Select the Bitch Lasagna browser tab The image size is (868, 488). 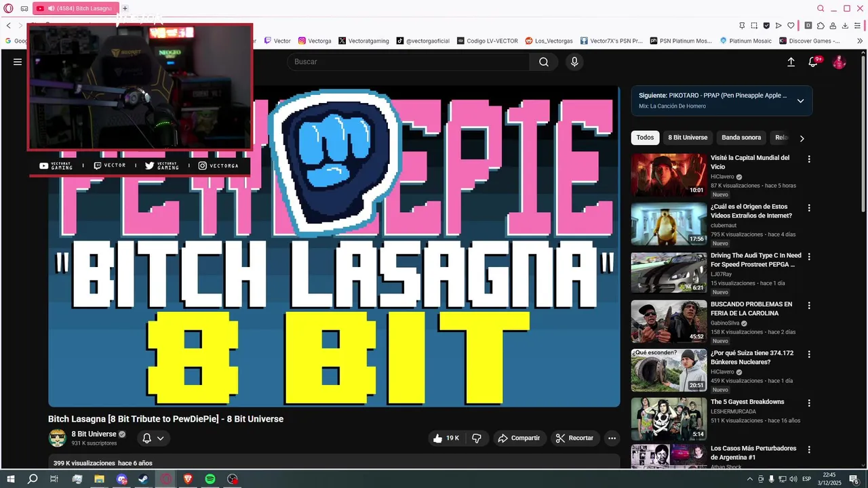pyautogui.click(x=76, y=8)
